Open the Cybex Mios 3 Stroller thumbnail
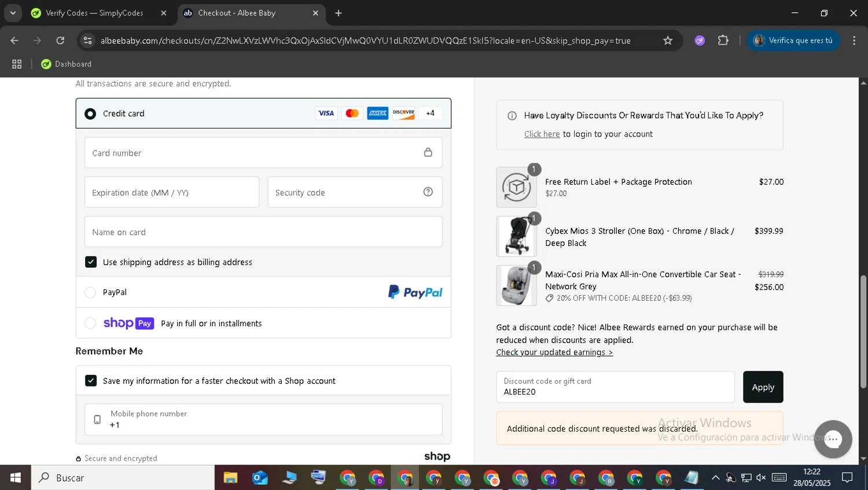 tap(516, 236)
